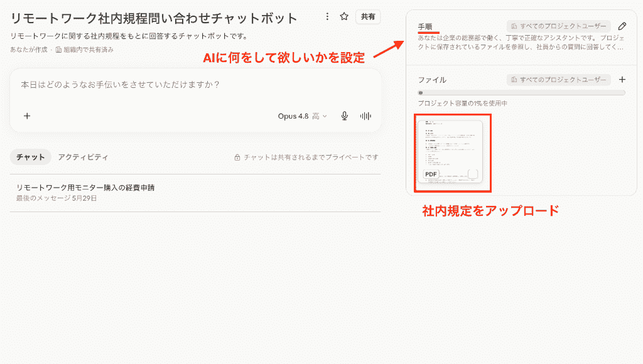Click the すべてのプロジェクトユーザー badge beside 手順
Screen dimensions: 643x364
[558, 26]
